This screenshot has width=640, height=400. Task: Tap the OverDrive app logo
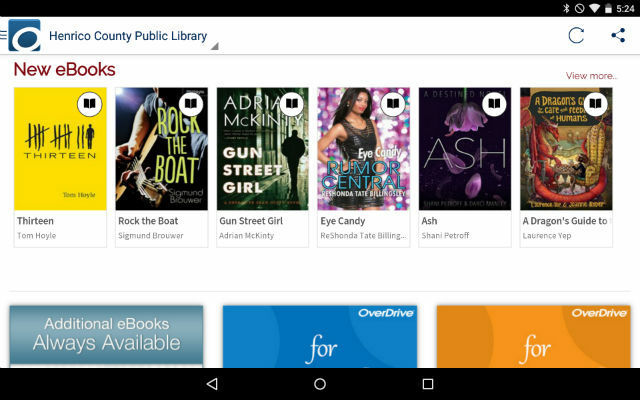click(x=24, y=36)
